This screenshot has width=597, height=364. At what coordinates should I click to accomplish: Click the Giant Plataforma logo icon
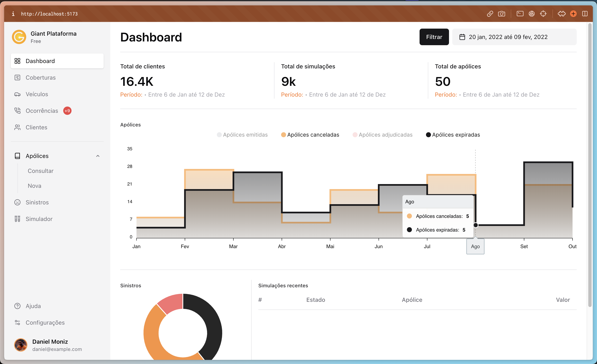tap(19, 37)
